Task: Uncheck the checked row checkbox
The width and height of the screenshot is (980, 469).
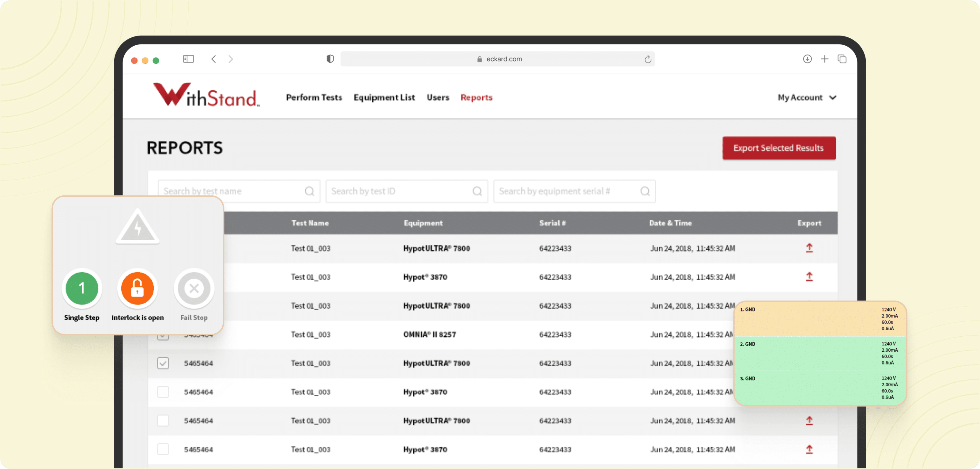Action: 163,363
